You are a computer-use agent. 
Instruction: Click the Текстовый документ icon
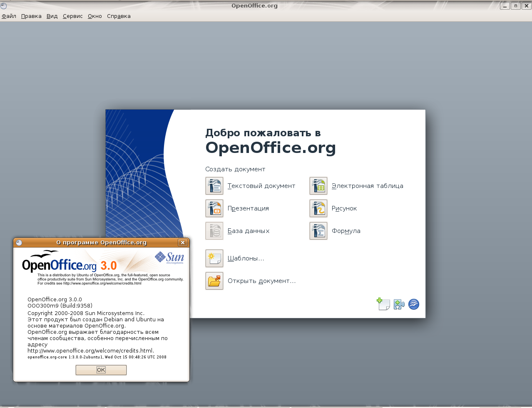(214, 186)
